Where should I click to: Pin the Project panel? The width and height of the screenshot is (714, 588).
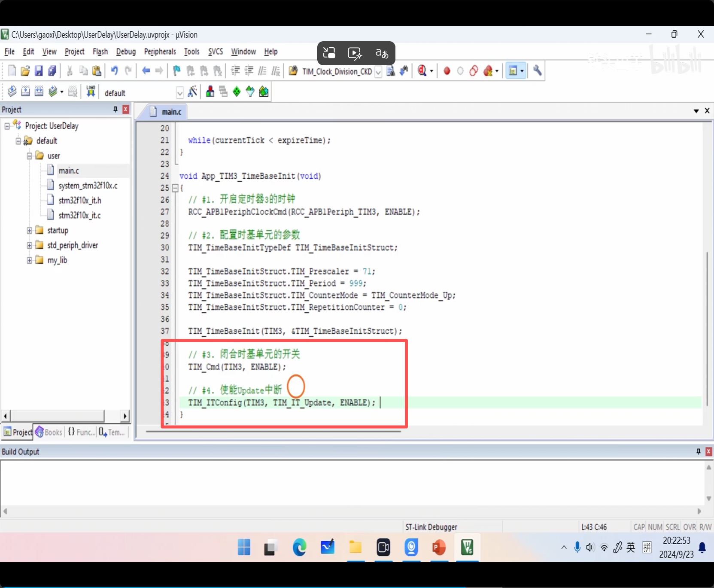(x=115, y=110)
